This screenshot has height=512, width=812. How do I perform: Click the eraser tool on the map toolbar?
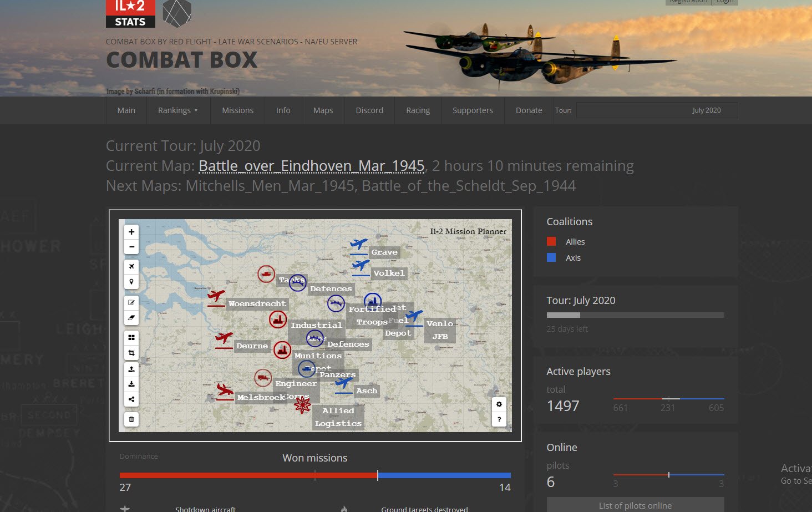click(x=131, y=318)
